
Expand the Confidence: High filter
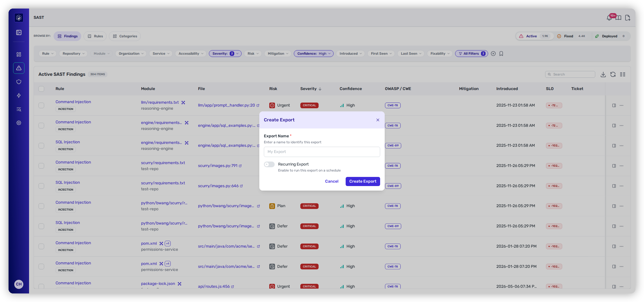tap(314, 54)
